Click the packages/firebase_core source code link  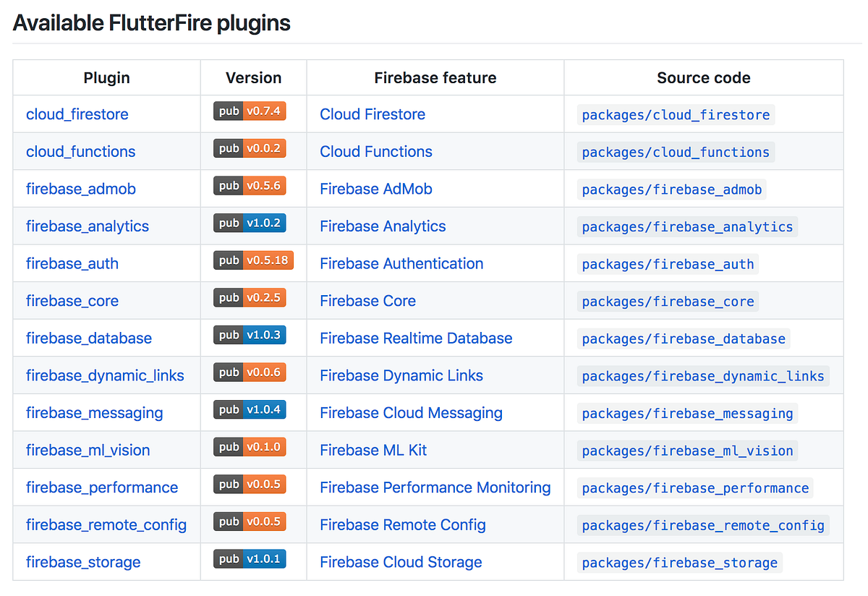(x=667, y=302)
